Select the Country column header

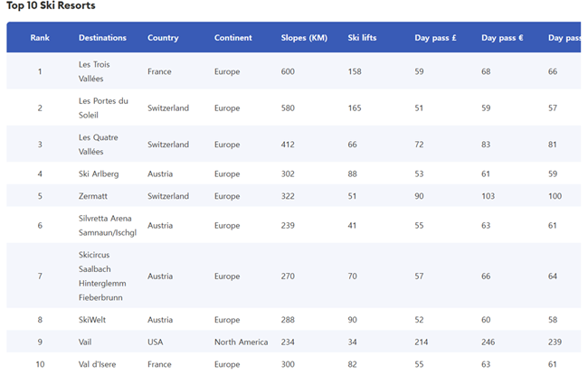[x=163, y=38]
